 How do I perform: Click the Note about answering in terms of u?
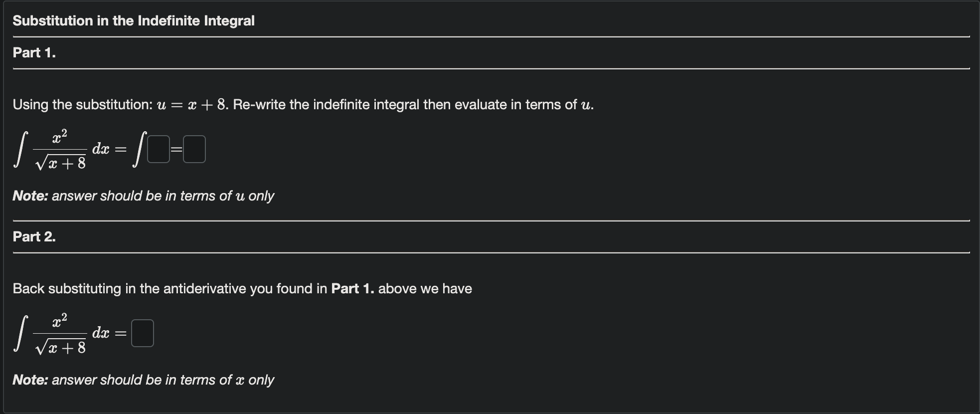143,196
